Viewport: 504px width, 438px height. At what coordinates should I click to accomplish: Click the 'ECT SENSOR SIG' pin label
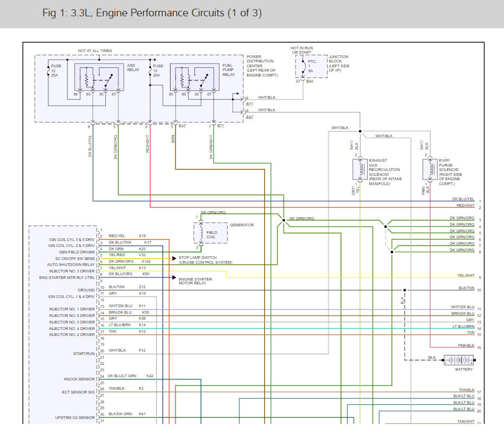click(78, 392)
